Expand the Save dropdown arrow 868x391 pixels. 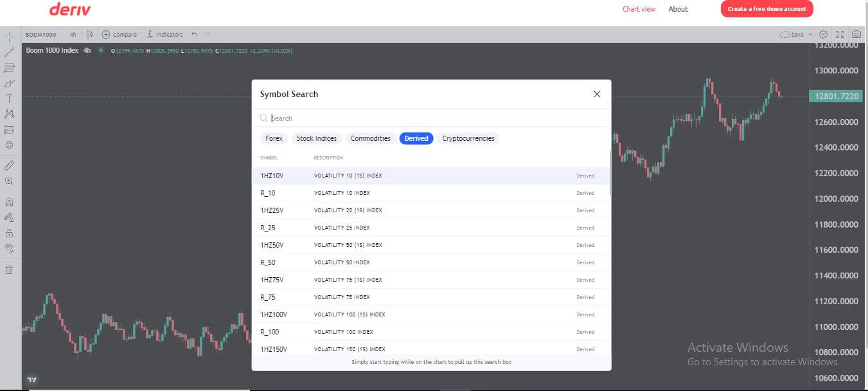[x=810, y=35]
